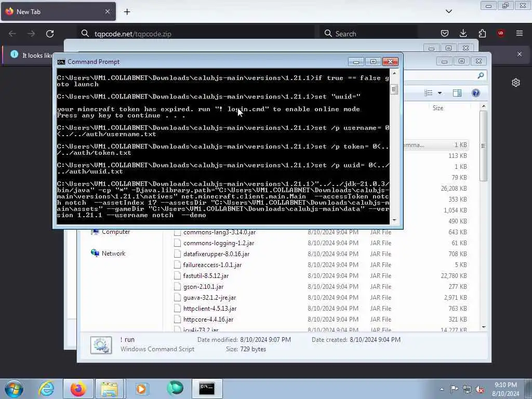Select commons-logging-1.2.jar file
This screenshot has width=532, height=399.
[219, 243]
